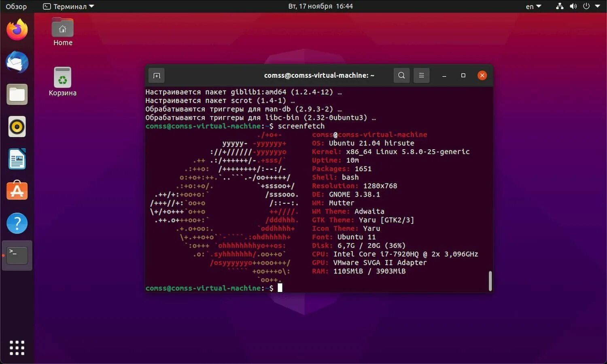This screenshot has width=607, height=364.
Task: Minimize the terminal window
Action: pyautogui.click(x=444, y=76)
